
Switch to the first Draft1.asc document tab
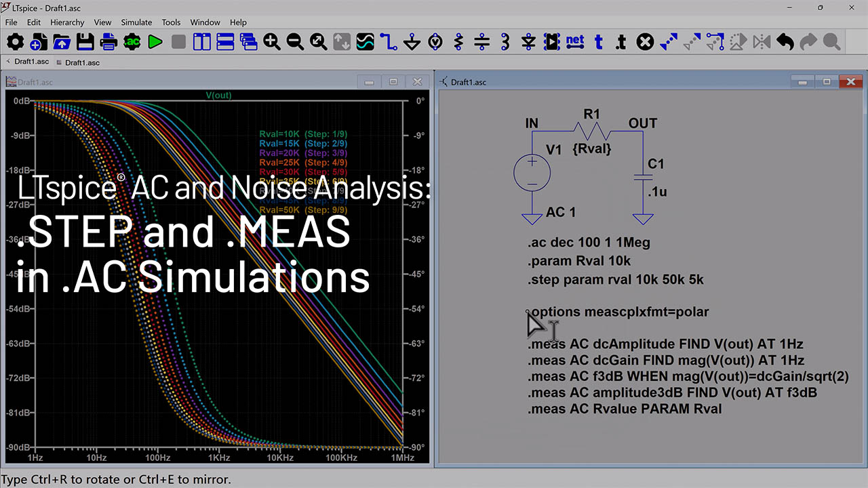coord(28,62)
